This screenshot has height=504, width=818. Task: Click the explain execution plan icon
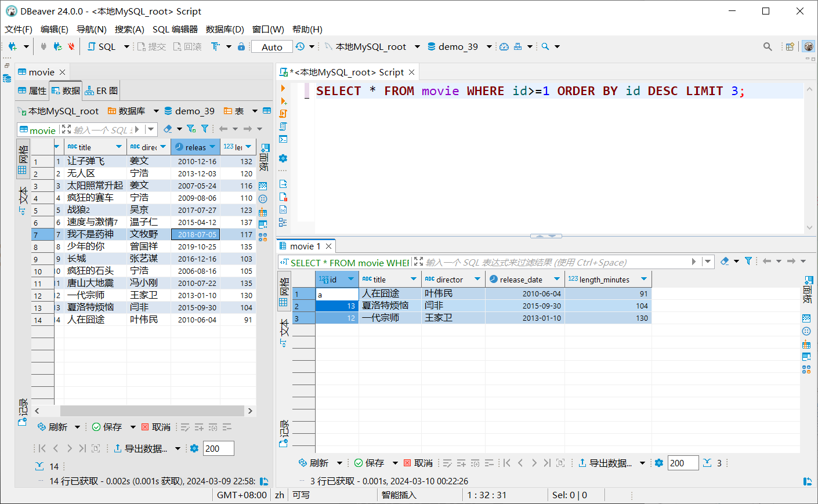[x=283, y=126]
